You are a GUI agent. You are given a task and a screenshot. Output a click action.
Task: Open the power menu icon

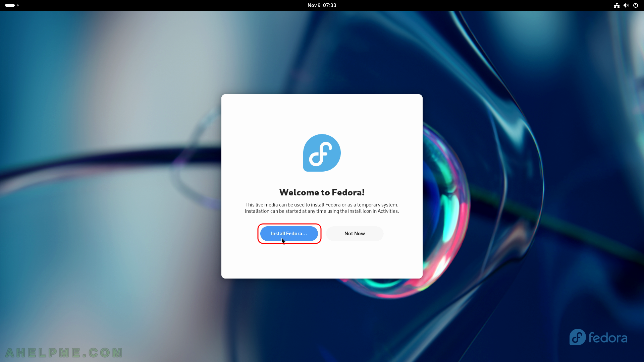(x=635, y=5)
